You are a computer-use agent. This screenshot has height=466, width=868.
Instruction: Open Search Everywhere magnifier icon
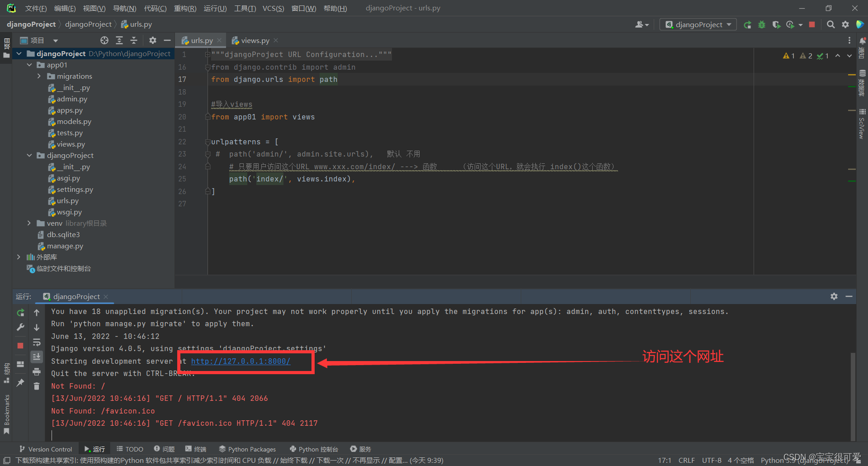[830, 25]
